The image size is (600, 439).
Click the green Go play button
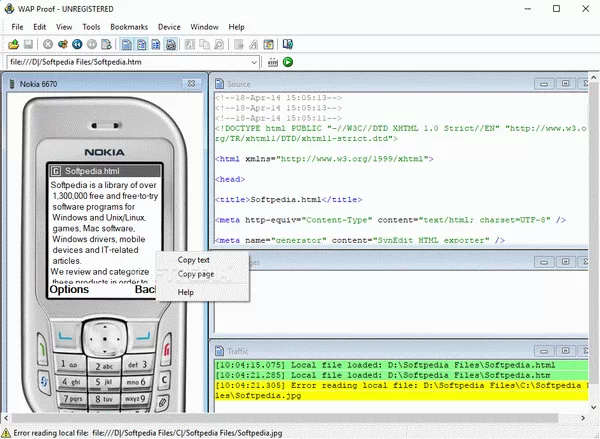coord(288,62)
